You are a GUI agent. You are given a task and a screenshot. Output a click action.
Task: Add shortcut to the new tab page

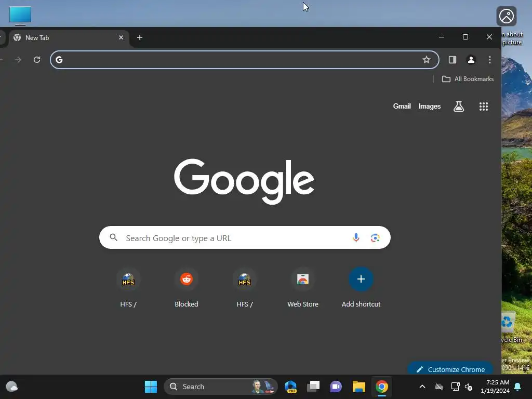click(x=361, y=288)
